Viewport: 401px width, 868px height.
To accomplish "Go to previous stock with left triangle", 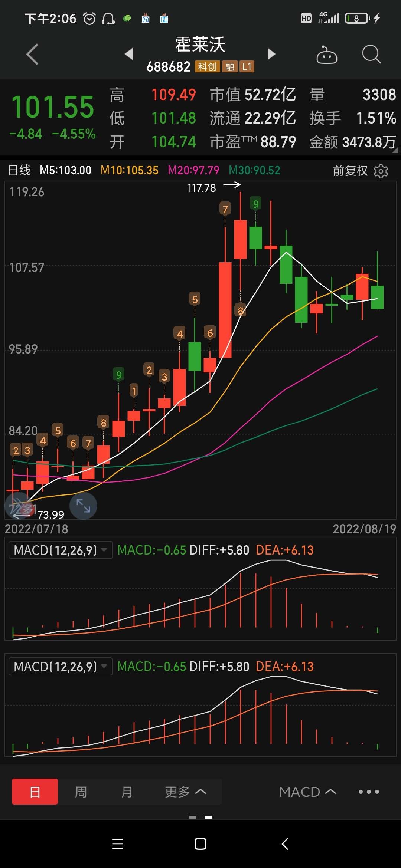I will pos(129,54).
